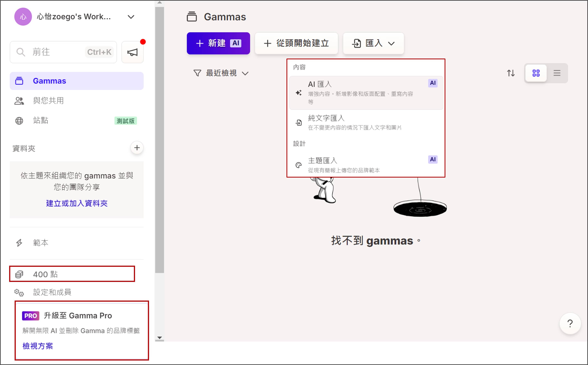Image resolution: width=588 pixels, height=365 pixels.
Task: Switch to grid view
Action: coord(536,73)
